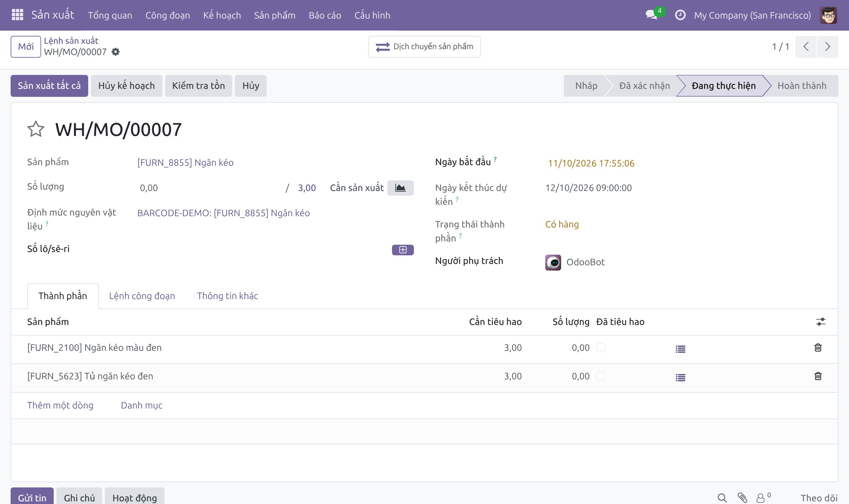The height and width of the screenshot is (504, 849).
Task: Toggle consumed checkbox for Ngăn kéo màu đen
Action: [601, 347]
